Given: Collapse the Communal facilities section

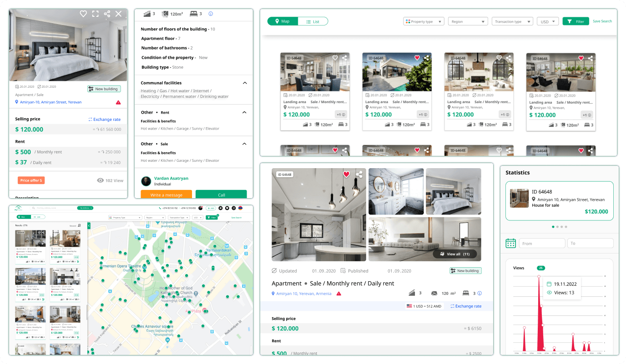Looking at the screenshot, I should pyautogui.click(x=245, y=83).
